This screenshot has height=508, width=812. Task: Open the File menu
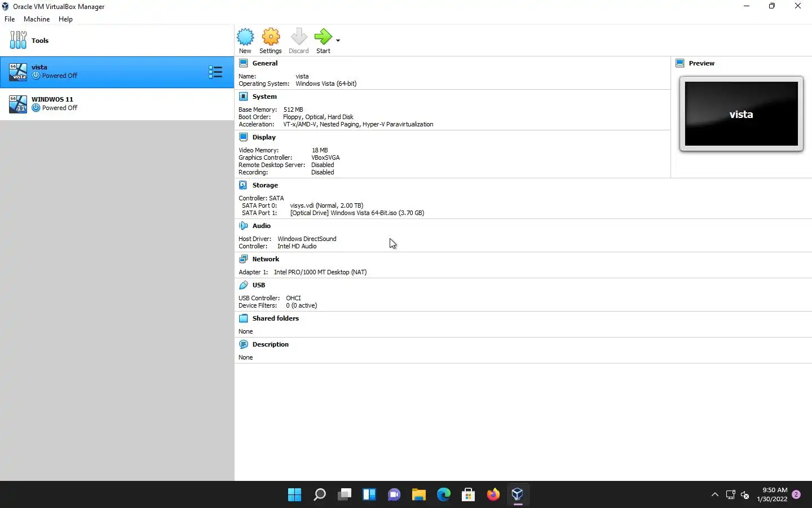click(x=10, y=19)
